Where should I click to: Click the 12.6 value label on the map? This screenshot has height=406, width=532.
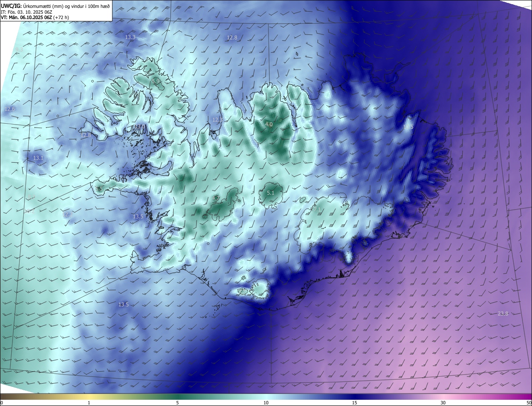point(10,109)
